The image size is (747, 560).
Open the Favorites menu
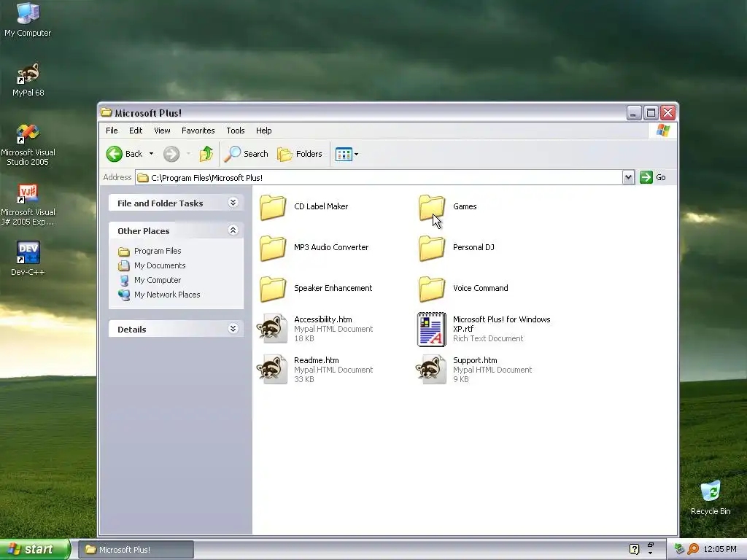[198, 131]
